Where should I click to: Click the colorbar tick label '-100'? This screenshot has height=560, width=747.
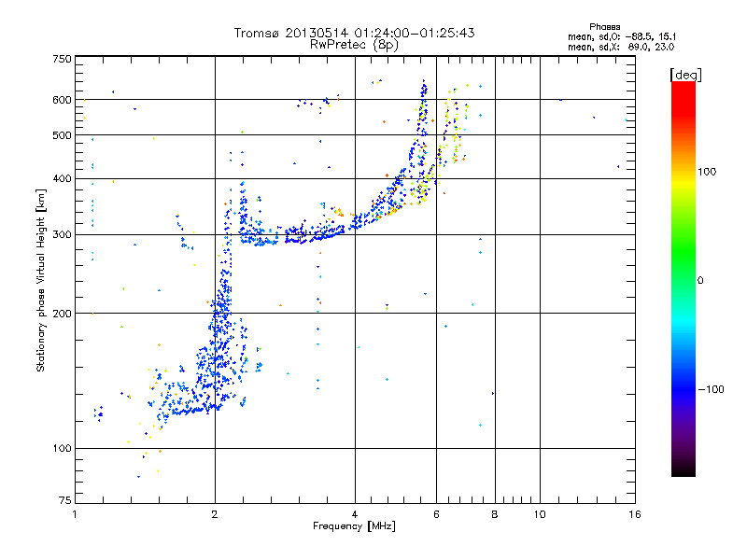711,389
